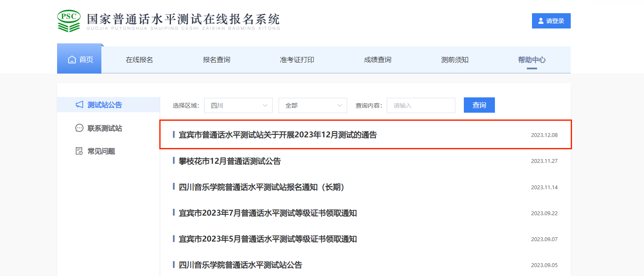This screenshot has height=276, width=644.
Task: Click the user icon in 请登录 button
Action: pyautogui.click(x=541, y=21)
